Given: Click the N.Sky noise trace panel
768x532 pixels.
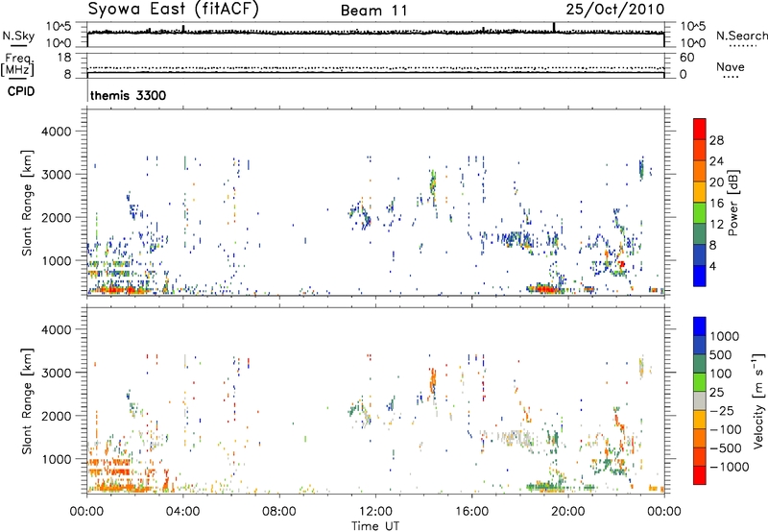Looking at the screenshot, I should pos(375,35).
